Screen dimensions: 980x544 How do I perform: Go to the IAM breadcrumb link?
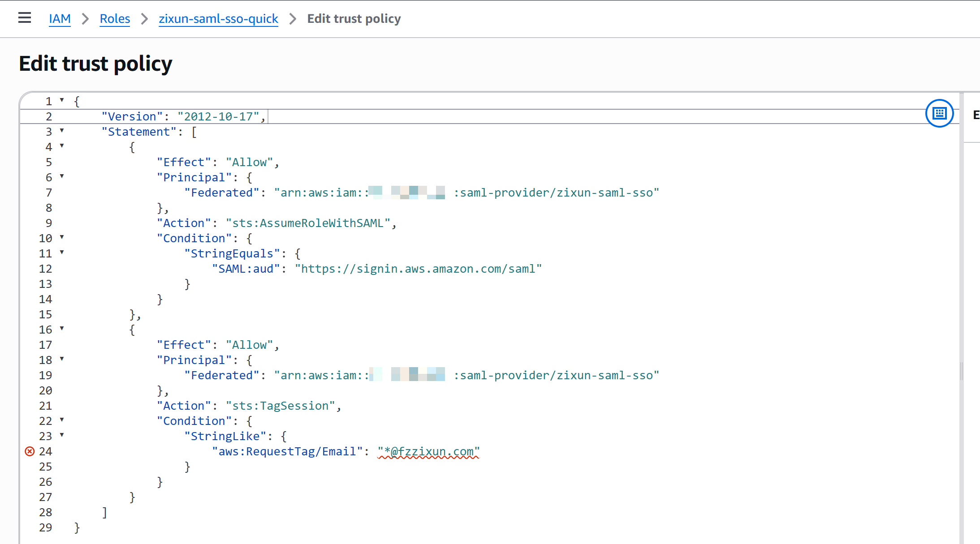[x=60, y=19]
